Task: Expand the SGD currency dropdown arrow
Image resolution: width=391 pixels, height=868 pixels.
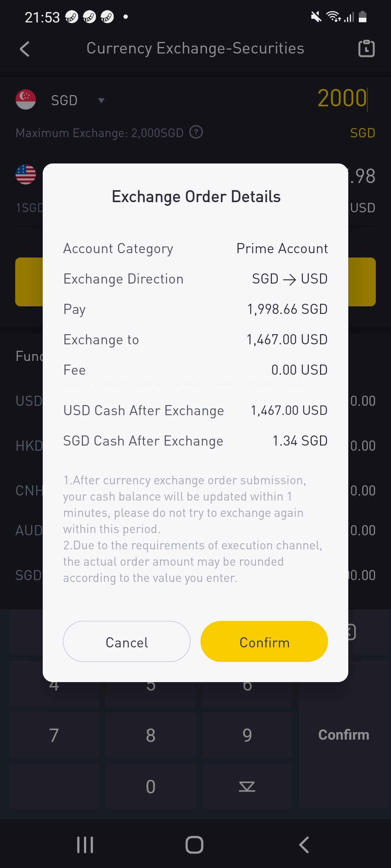Action: coord(101,101)
